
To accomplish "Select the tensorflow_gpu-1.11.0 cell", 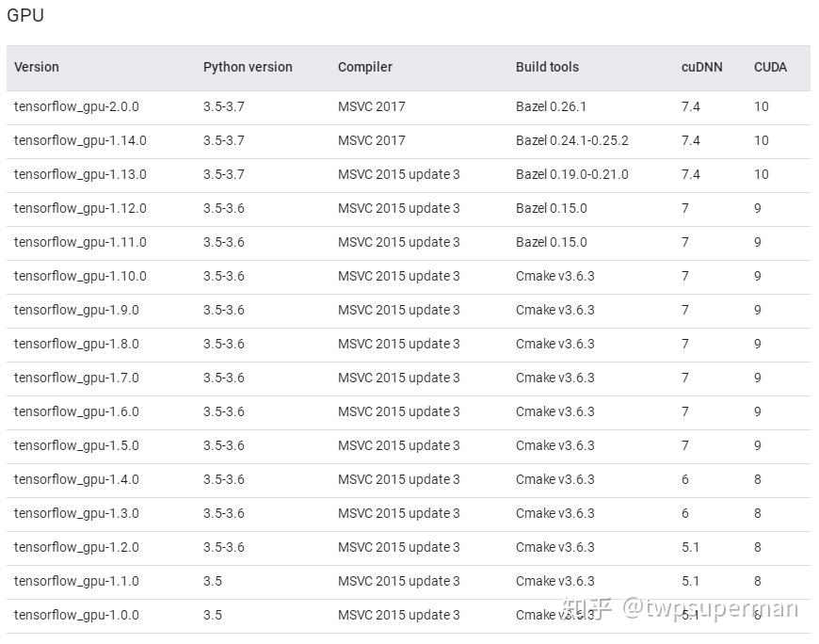I will 80,243.
